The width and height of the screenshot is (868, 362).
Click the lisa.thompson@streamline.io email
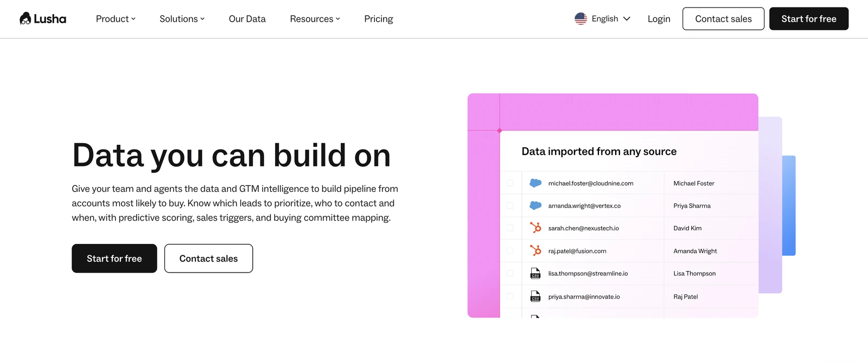click(588, 274)
